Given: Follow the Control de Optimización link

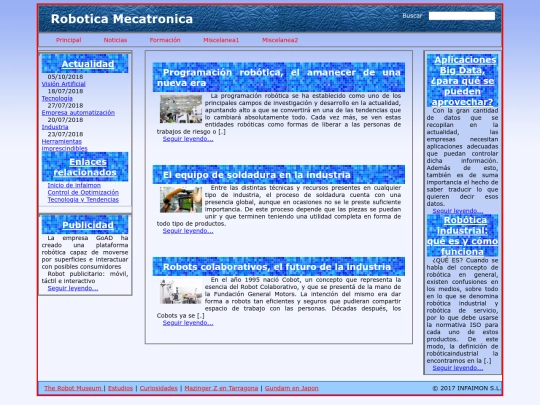Looking at the screenshot, I should pyautogui.click(x=83, y=192).
